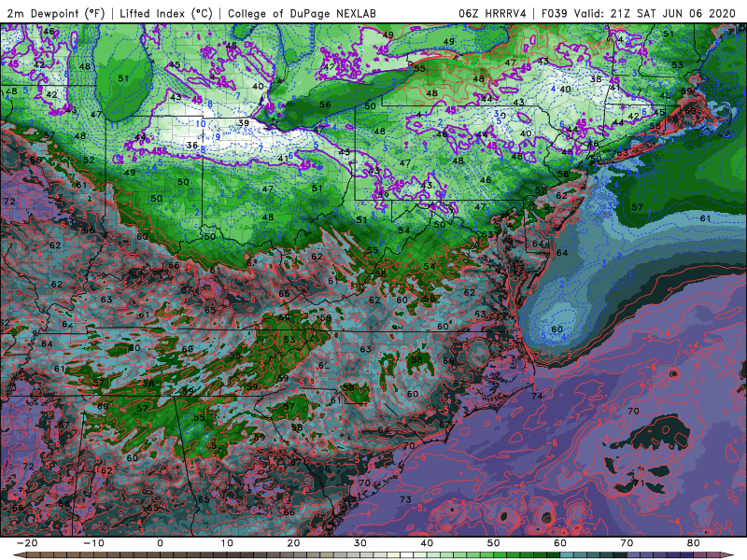Image resolution: width=747 pixels, height=560 pixels.
Task: Click the right arrow end of color bar
Action: click(729, 555)
